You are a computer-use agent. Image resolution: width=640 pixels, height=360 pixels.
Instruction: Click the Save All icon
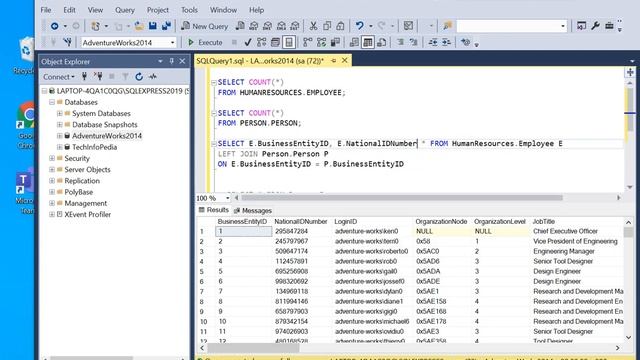(x=166, y=26)
